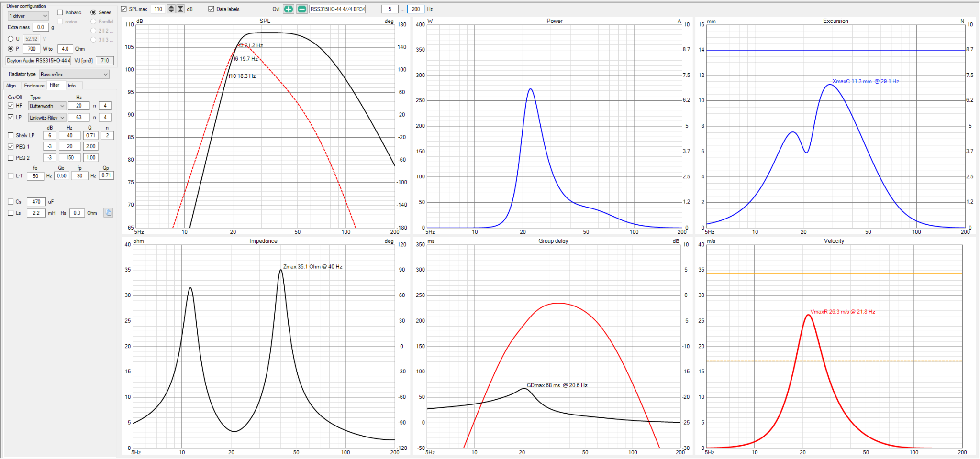980x459 pixels.
Task: Click the Rs 0.0 Ohm field
Action: coord(77,213)
